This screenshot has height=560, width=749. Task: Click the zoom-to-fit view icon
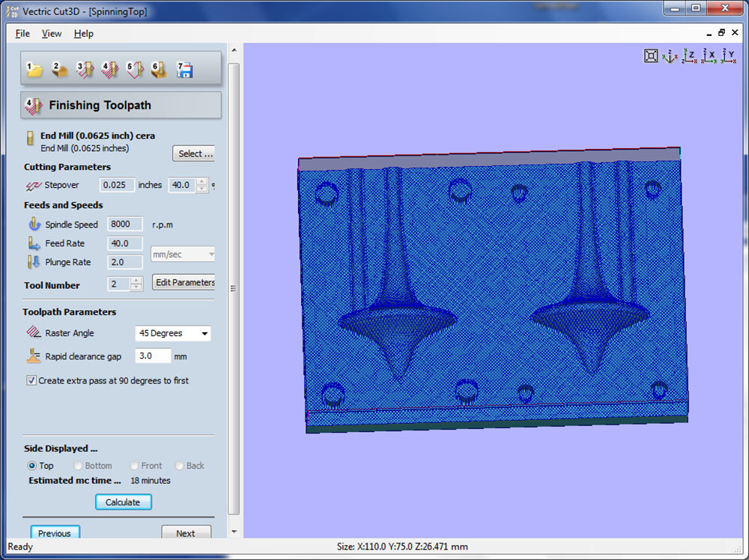coord(651,56)
